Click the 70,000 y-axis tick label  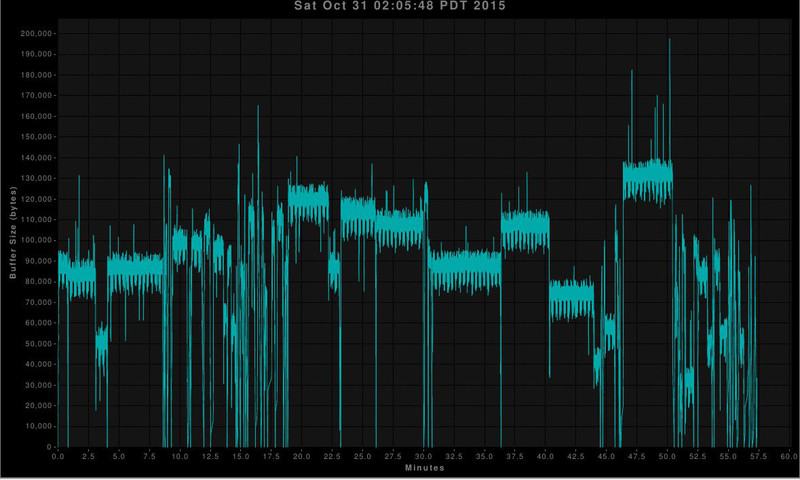tap(38, 302)
